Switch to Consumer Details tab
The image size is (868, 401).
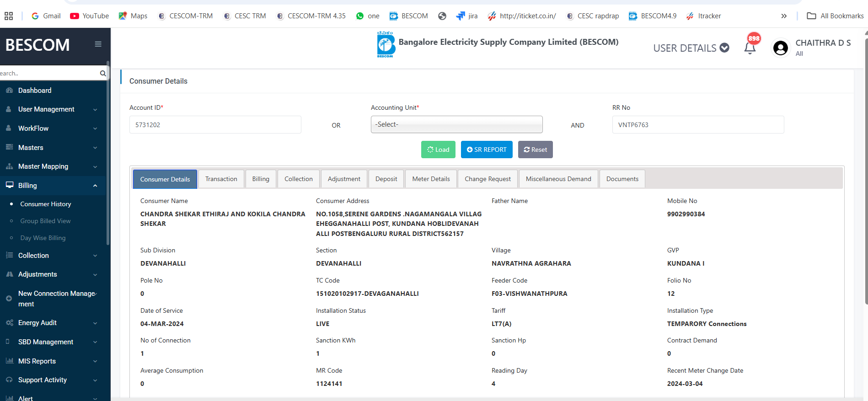point(165,179)
